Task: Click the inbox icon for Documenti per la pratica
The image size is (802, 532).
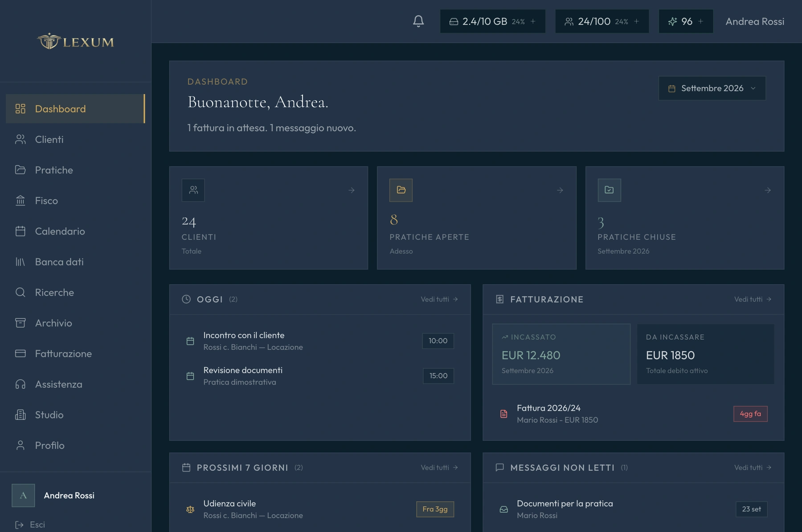Action: (x=503, y=509)
